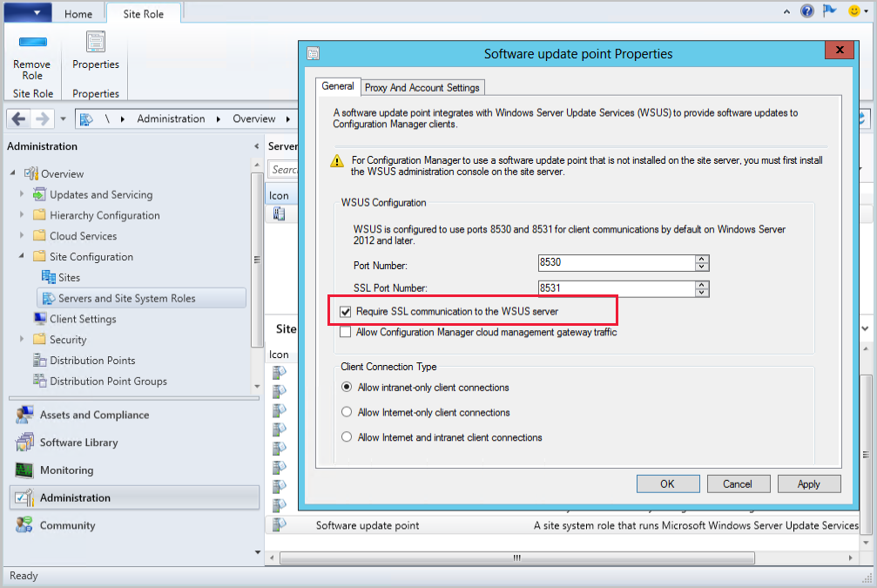
Task: Collapse the Overview tree node
Action: [x=13, y=173]
